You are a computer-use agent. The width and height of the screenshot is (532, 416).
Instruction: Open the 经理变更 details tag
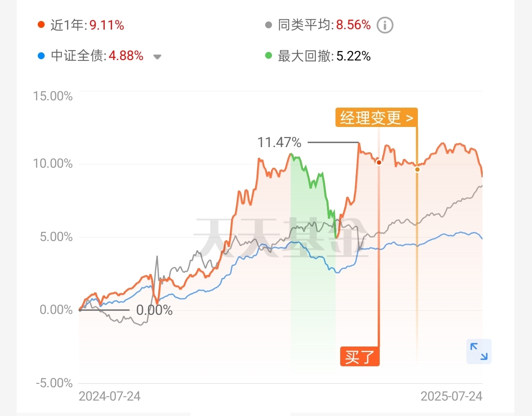(x=376, y=118)
